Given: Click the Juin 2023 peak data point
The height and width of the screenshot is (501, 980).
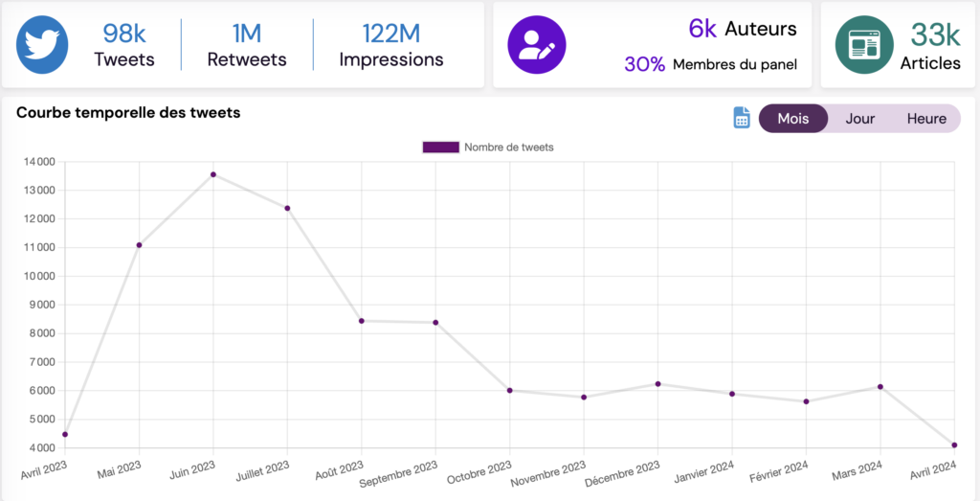Looking at the screenshot, I should click(x=213, y=174).
